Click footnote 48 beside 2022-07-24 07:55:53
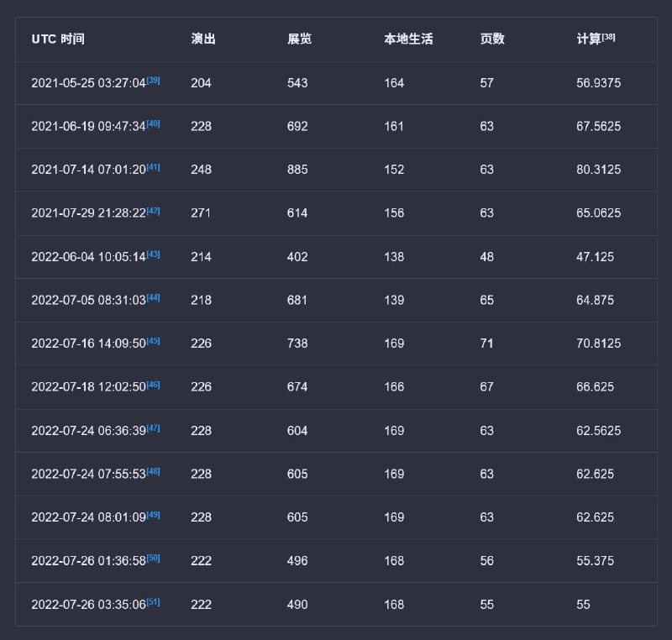The width and height of the screenshot is (672, 640). coord(153,471)
